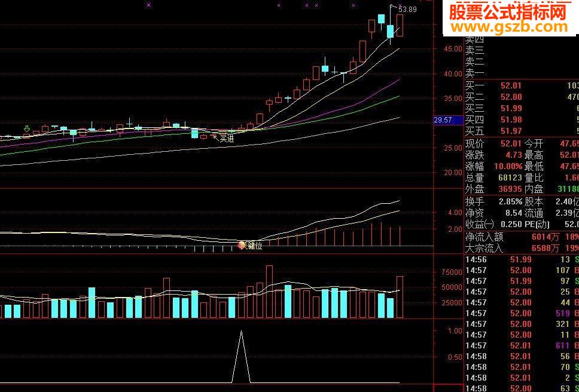Click the 涨幅 value 10.00%
Image resolution: width=579 pixels, height=392 pixels.
pyautogui.click(x=509, y=166)
